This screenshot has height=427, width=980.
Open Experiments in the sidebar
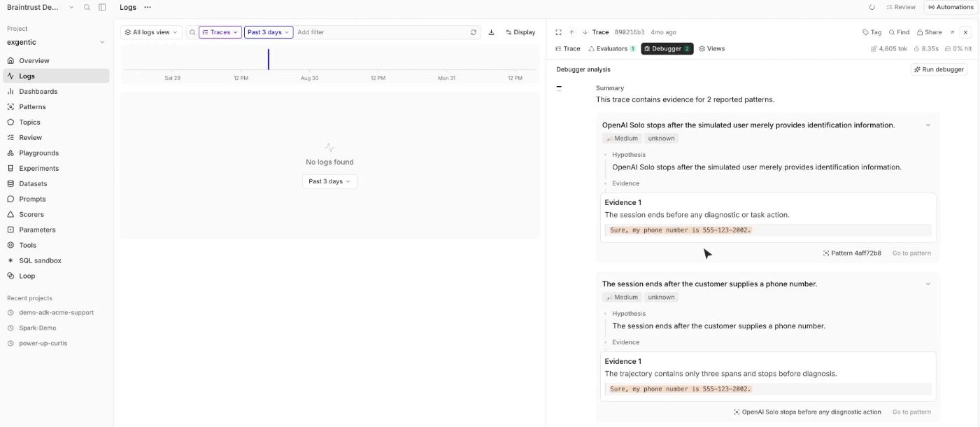[56, 169]
